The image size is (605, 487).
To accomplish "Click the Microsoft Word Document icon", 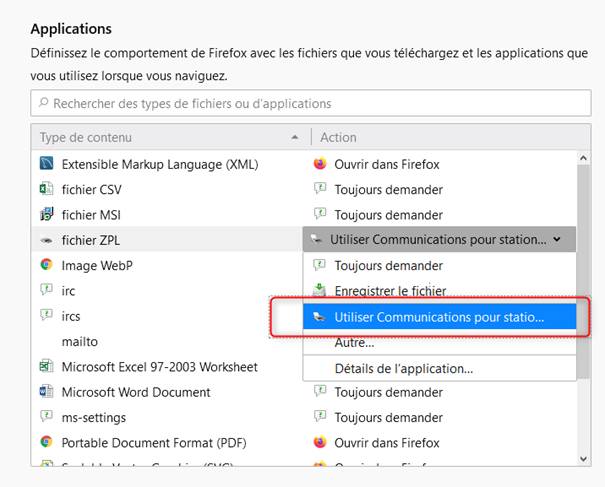I will pos(46,392).
